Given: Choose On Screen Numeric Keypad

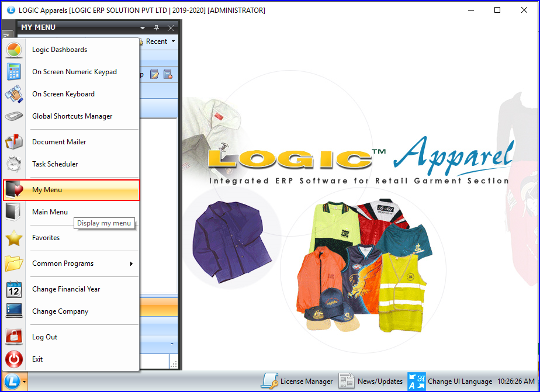Looking at the screenshot, I should point(71,72).
